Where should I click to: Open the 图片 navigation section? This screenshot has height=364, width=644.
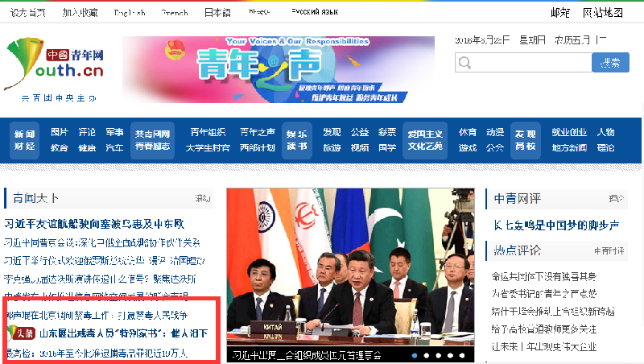point(60,132)
